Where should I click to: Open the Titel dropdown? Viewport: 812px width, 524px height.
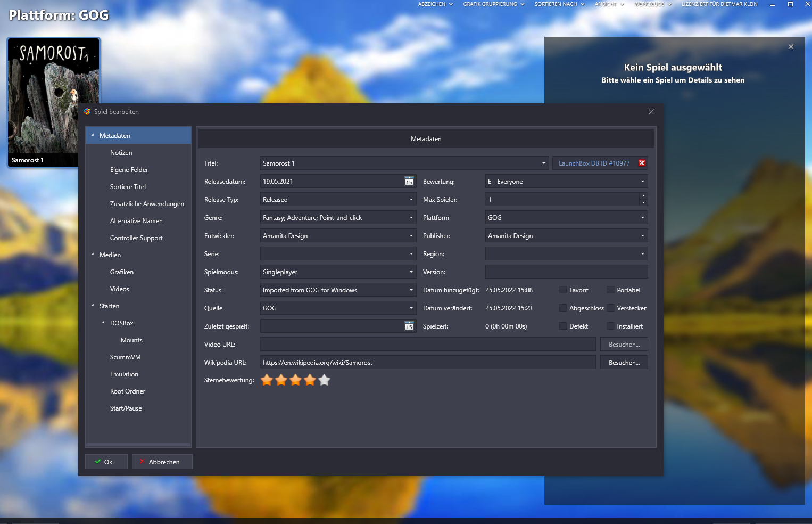[x=544, y=163]
